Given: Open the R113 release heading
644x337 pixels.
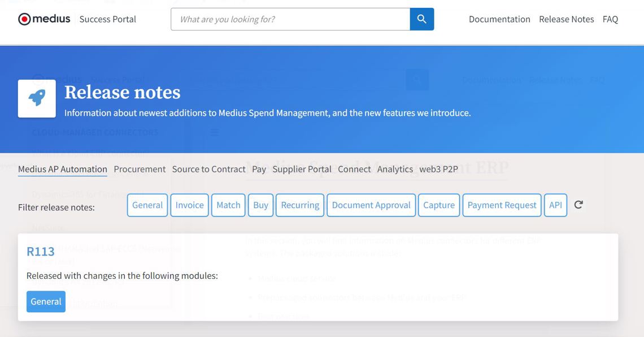Looking at the screenshot, I should tap(41, 252).
